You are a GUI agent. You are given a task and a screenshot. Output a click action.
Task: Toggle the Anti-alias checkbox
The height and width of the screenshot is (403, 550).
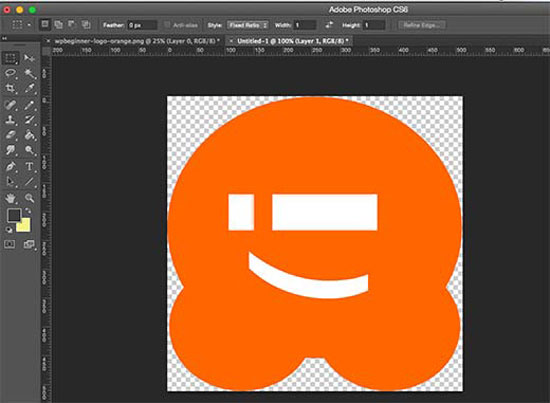[x=167, y=25]
